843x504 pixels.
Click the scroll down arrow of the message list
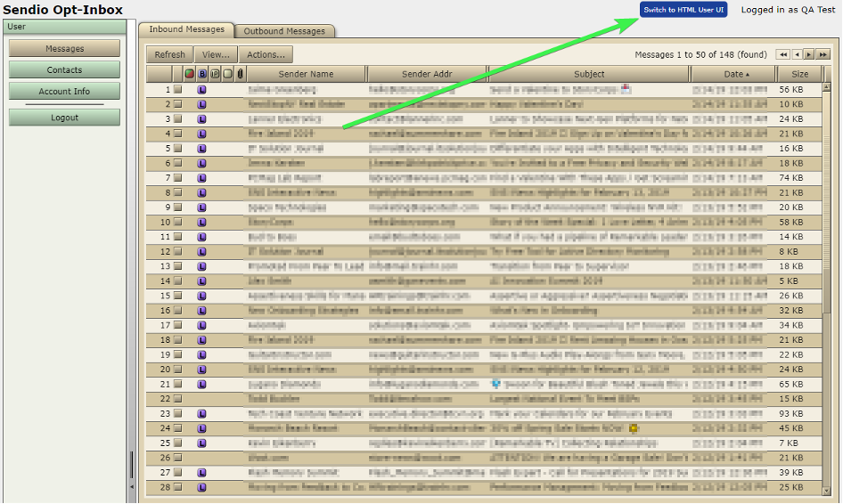point(827,491)
